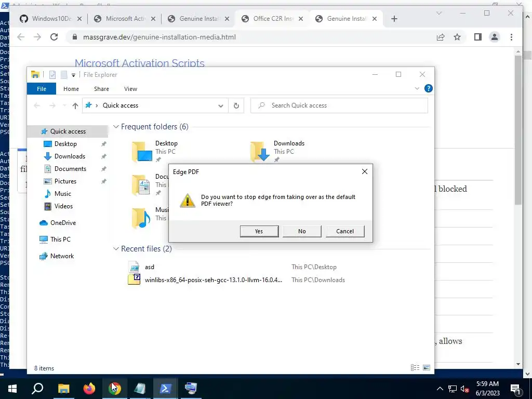Image resolution: width=532 pixels, height=399 pixels.
Task: Open the browser profile avatar
Action: click(495, 37)
